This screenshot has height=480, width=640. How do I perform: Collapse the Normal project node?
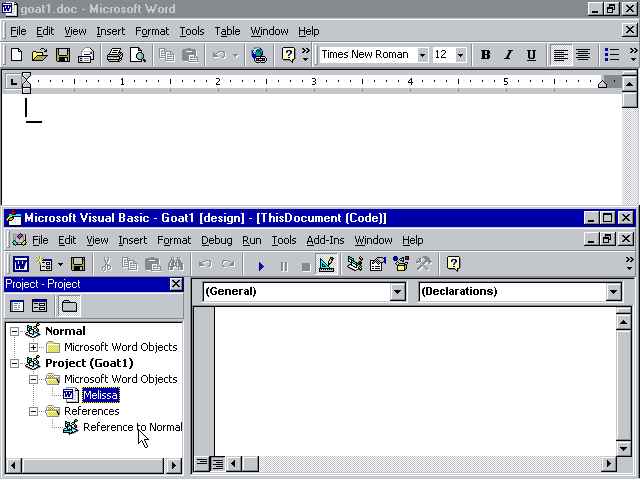point(14,331)
